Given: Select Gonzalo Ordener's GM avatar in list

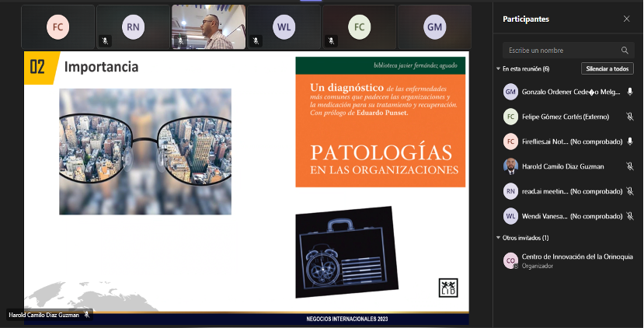Looking at the screenshot, I should [510, 92].
